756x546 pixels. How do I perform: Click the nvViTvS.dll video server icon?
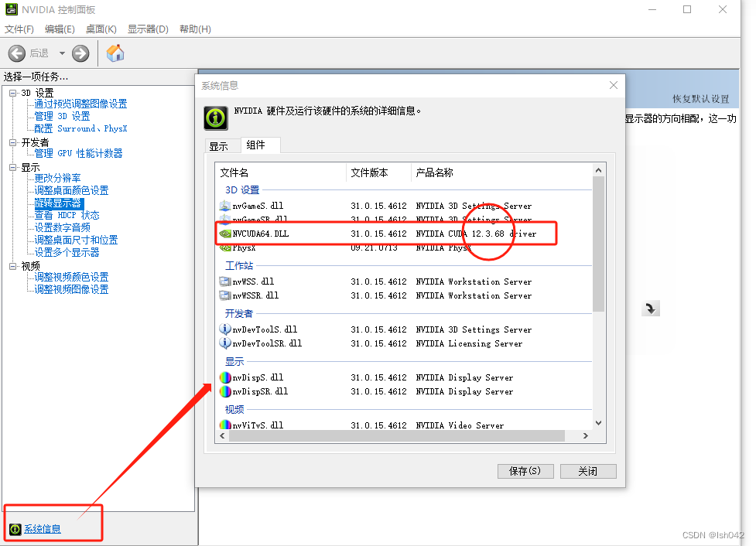(224, 425)
